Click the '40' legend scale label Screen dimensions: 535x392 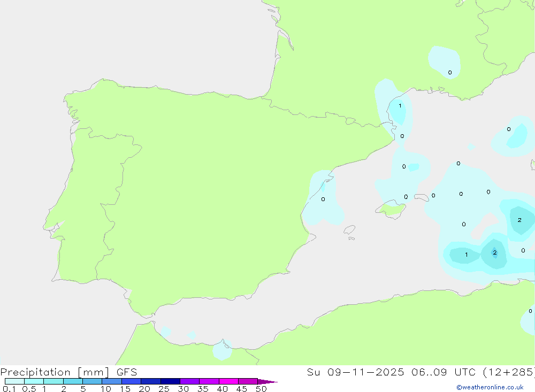tap(222, 389)
